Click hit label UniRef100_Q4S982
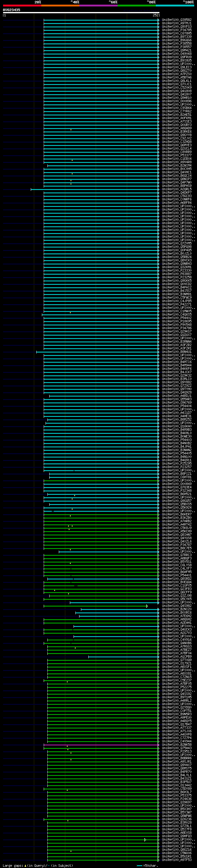 (176, 606)
